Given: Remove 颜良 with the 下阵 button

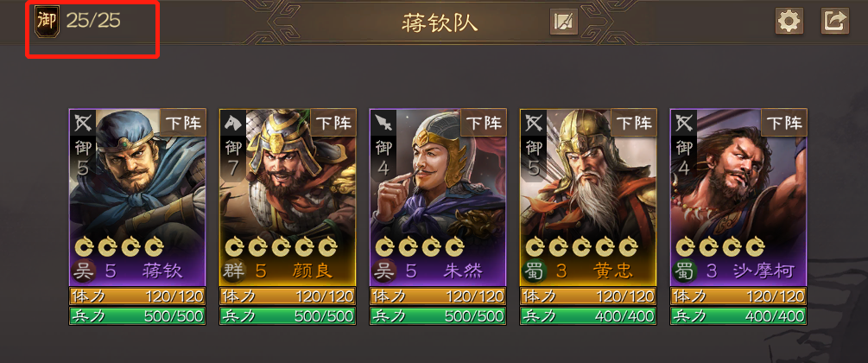Looking at the screenshot, I should [333, 123].
